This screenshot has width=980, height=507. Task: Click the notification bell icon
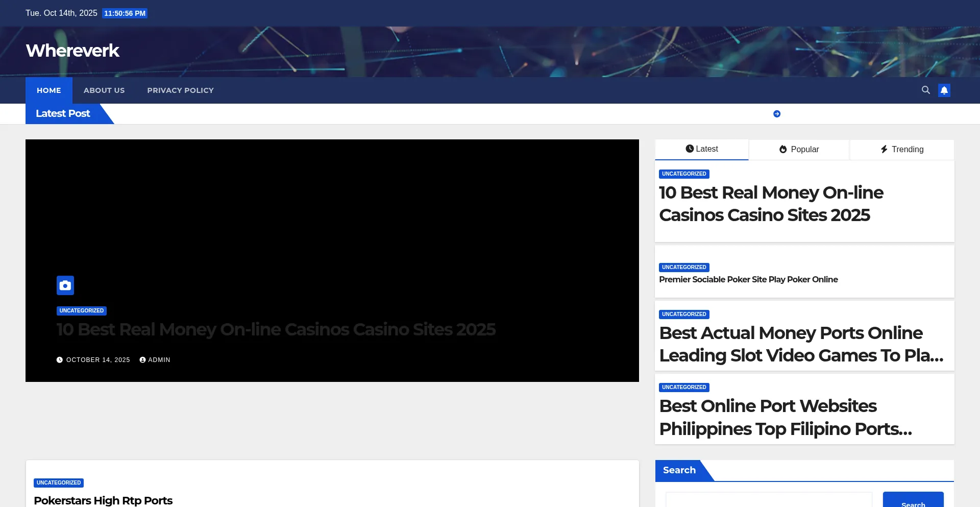944,90
